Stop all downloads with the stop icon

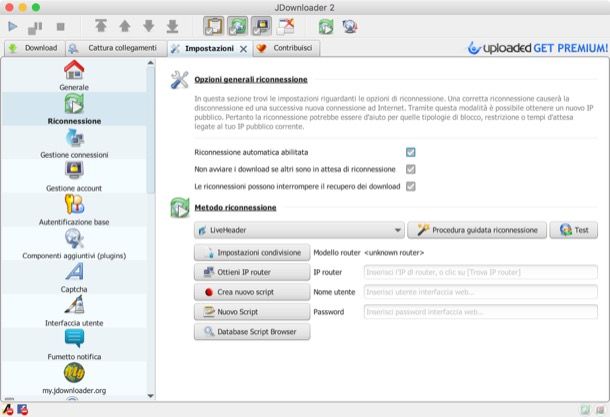(60, 27)
